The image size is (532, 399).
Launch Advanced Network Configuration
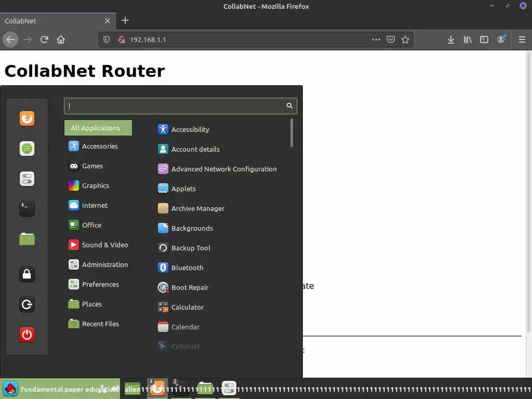click(217, 169)
